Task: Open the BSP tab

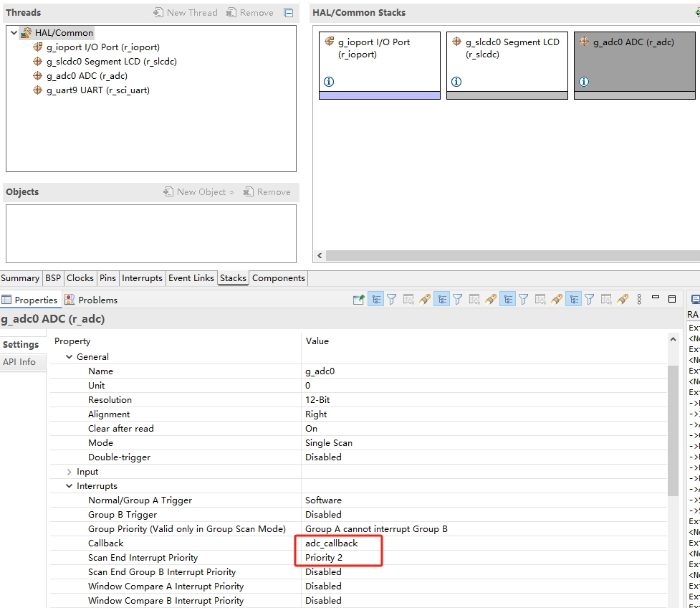Action: 53,278
